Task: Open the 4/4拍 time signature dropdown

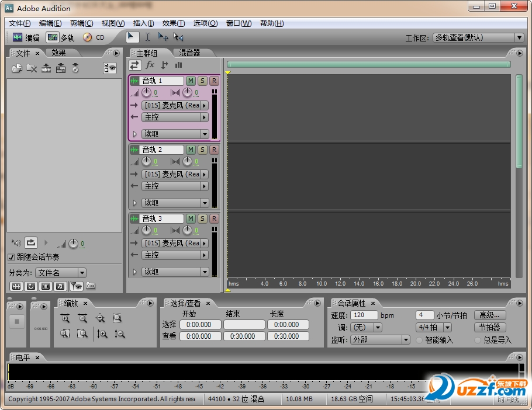Action: (433, 328)
